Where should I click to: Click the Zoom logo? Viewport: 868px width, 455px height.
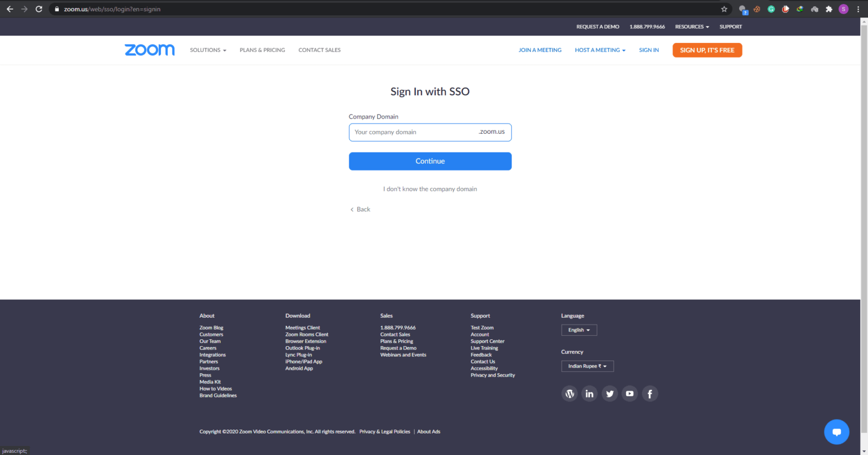(x=149, y=50)
